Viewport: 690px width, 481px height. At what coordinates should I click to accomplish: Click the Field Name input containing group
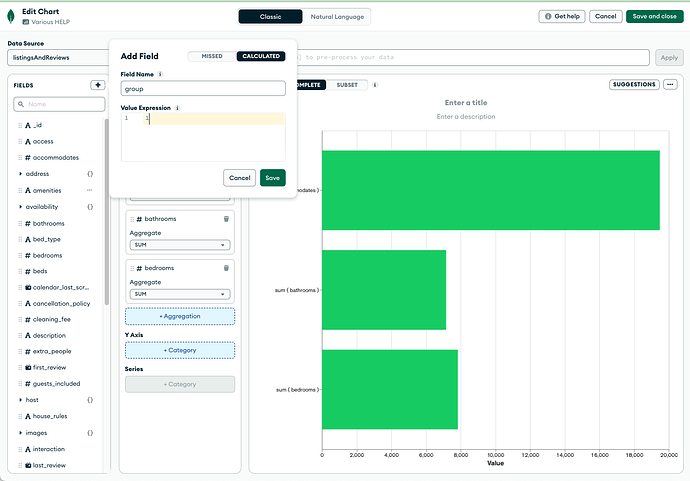click(x=202, y=89)
